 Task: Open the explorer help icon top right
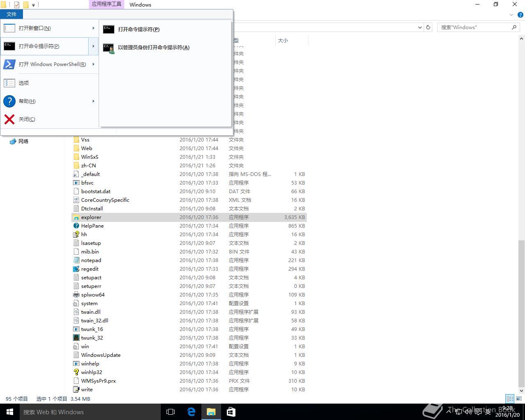521,15
